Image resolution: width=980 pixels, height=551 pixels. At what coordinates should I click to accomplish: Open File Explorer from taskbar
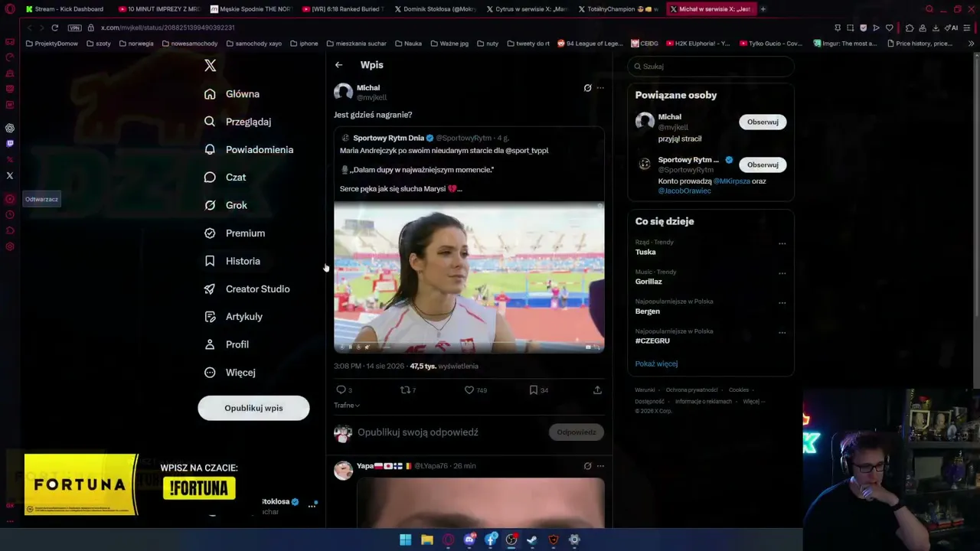coord(427,540)
